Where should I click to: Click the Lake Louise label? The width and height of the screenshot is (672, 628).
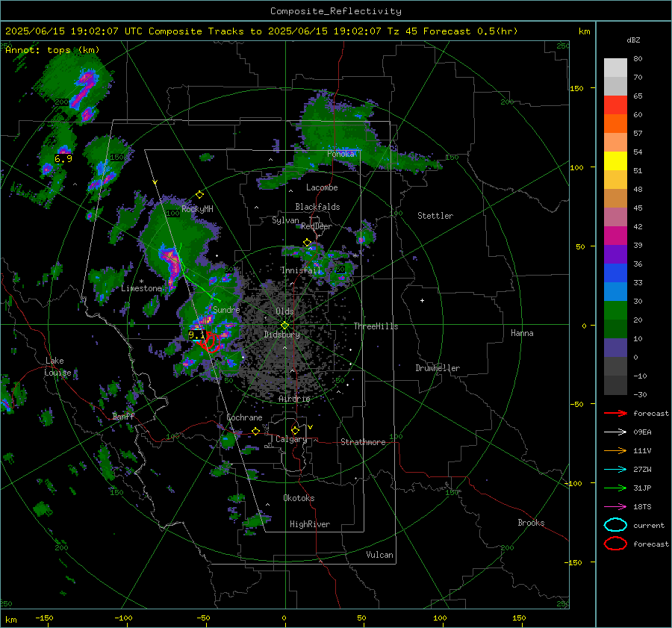57,367
